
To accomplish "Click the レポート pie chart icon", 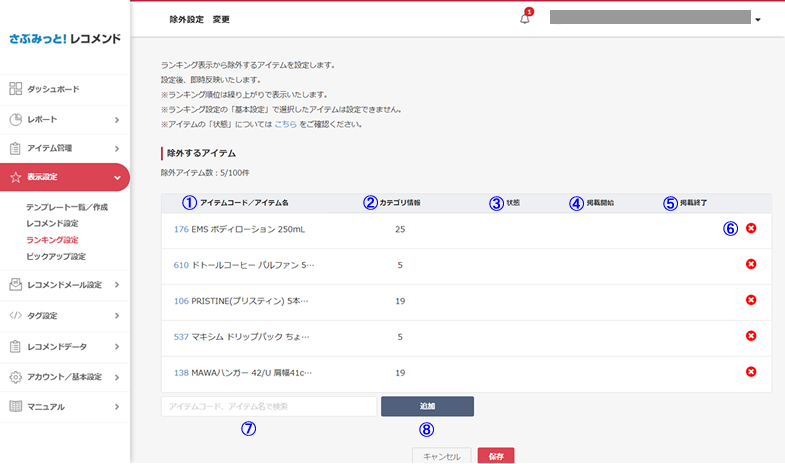I will 16,119.
